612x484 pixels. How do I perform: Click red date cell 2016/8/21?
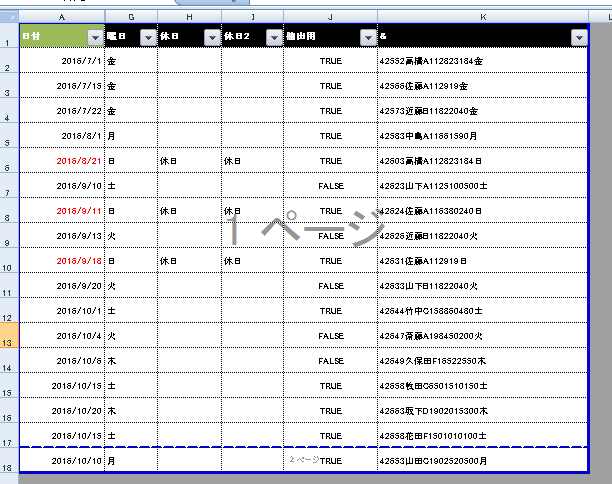click(x=62, y=160)
